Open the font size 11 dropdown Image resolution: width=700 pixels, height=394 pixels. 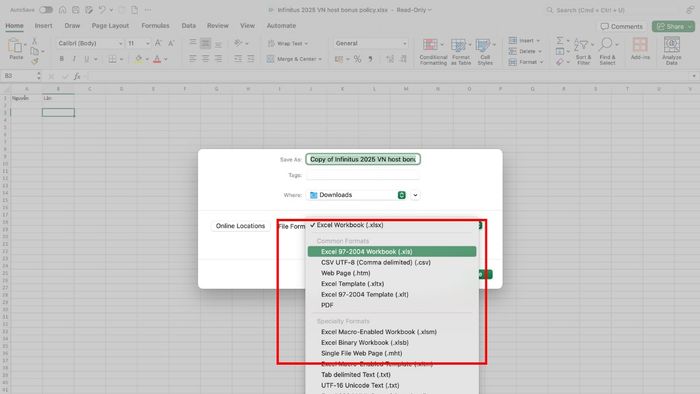tap(138, 43)
